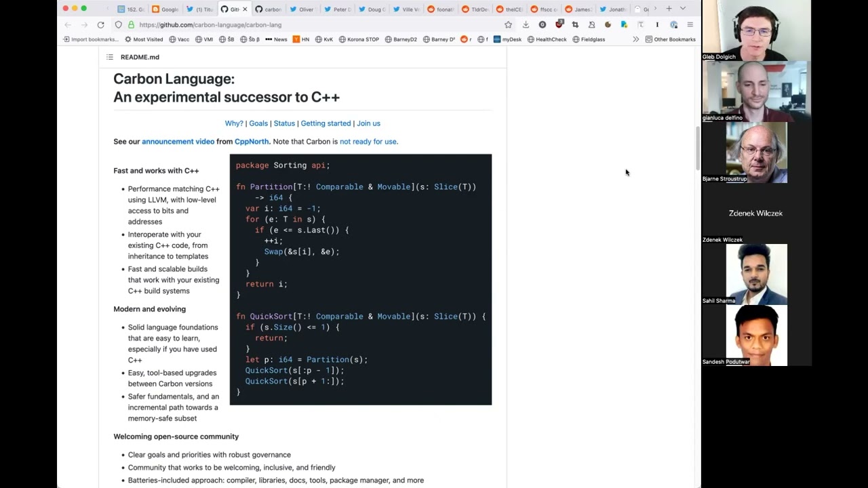Image resolution: width=868 pixels, height=488 pixels.
Task: Open the Vacc bookmark
Action: 179,39
